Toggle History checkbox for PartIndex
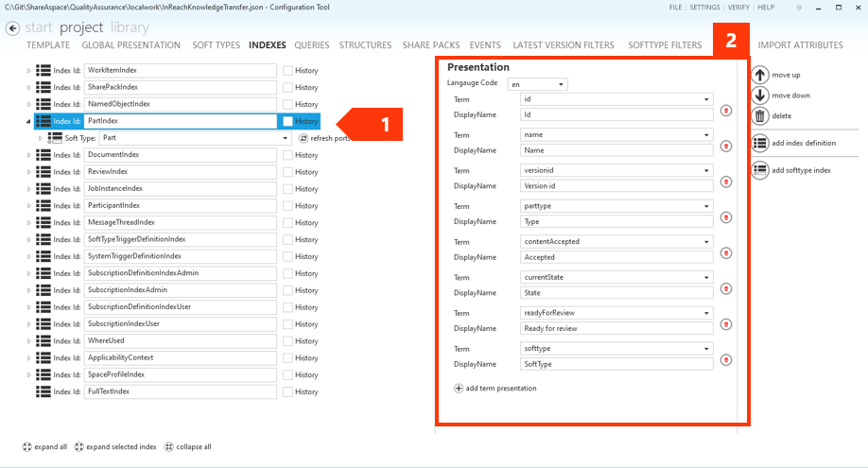The width and height of the screenshot is (868, 468). (287, 121)
